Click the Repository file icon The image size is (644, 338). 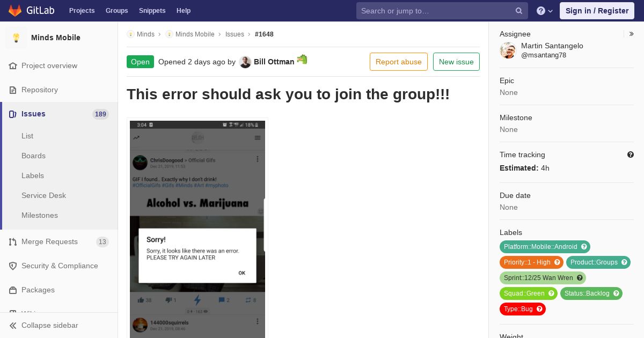tap(13, 90)
